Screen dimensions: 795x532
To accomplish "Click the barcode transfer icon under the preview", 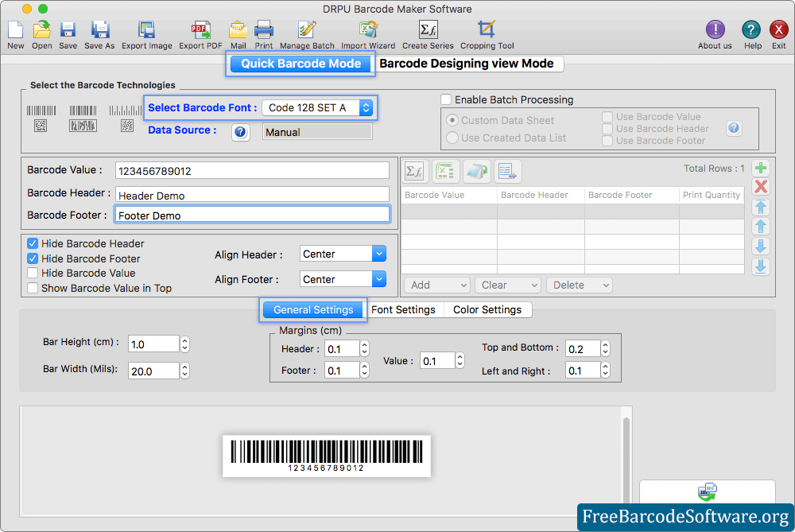I will coord(708,491).
